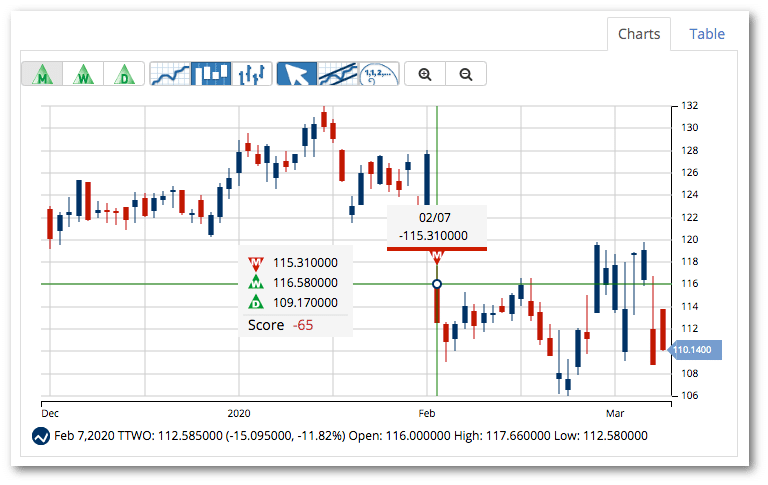Switch to OHLC bar chart style
This screenshot has width=768, height=485.
pos(252,74)
